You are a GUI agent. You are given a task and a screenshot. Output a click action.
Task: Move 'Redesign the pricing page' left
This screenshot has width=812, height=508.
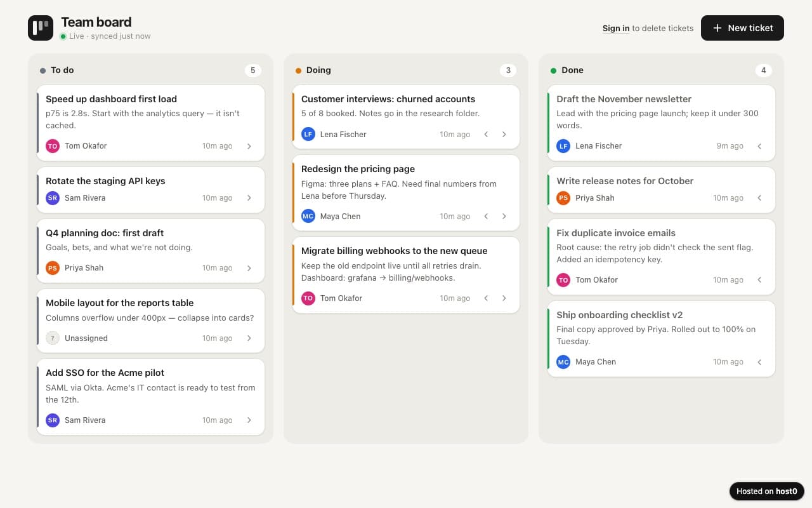pyautogui.click(x=487, y=217)
